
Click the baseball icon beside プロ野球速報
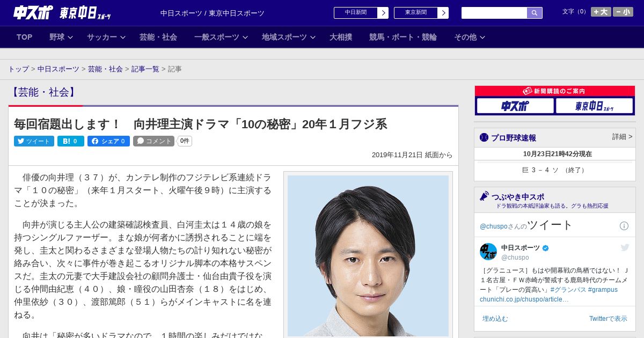(484, 137)
